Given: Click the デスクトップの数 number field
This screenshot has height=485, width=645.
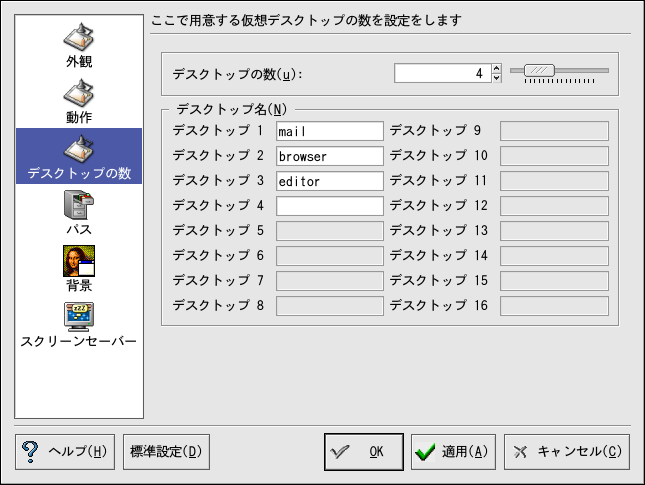Looking at the screenshot, I should [440, 73].
